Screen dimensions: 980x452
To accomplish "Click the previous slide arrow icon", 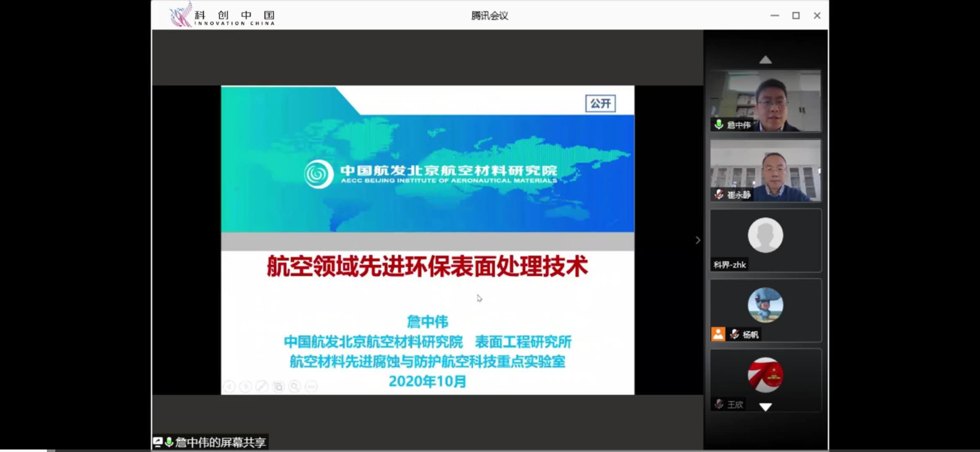I will 229,386.
